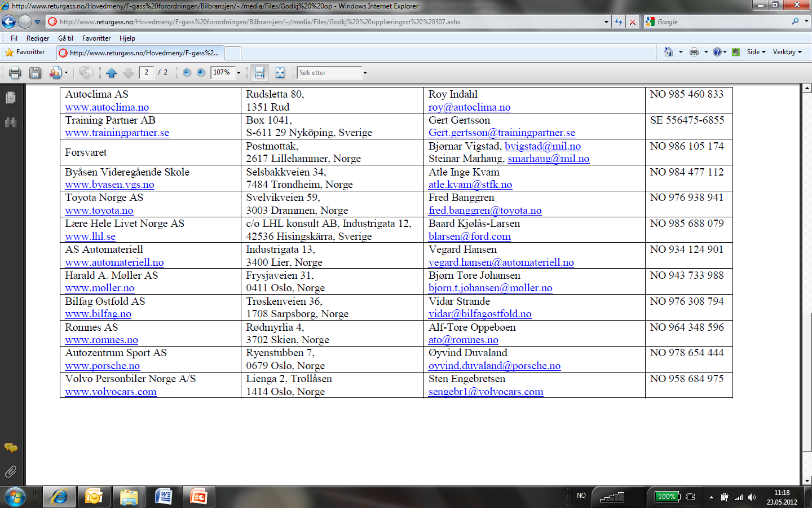Zoom out with the minus icon
Image resolution: width=812 pixels, height=508 pixels.
tap(187, 73)
